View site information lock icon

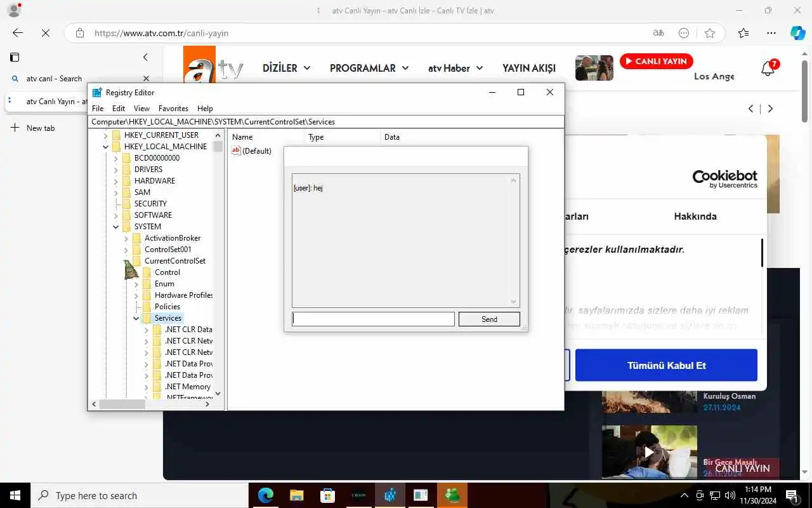pos(79,33)
